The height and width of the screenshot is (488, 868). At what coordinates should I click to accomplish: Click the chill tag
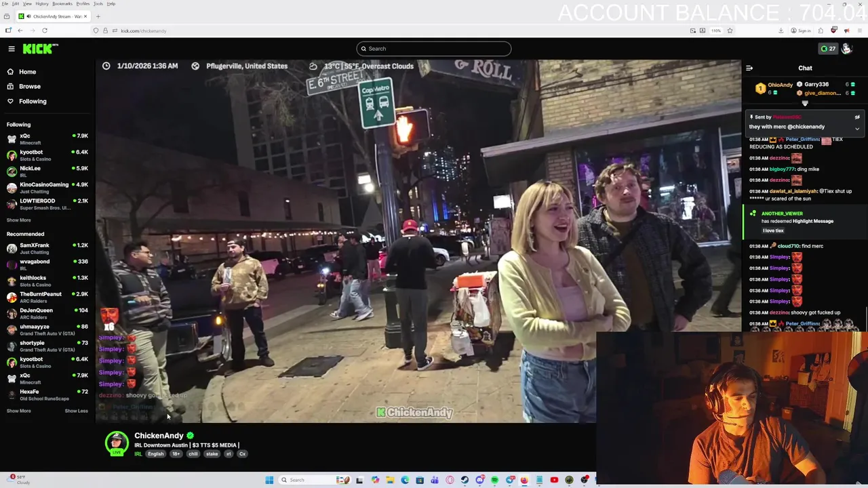tap(193, 454)
